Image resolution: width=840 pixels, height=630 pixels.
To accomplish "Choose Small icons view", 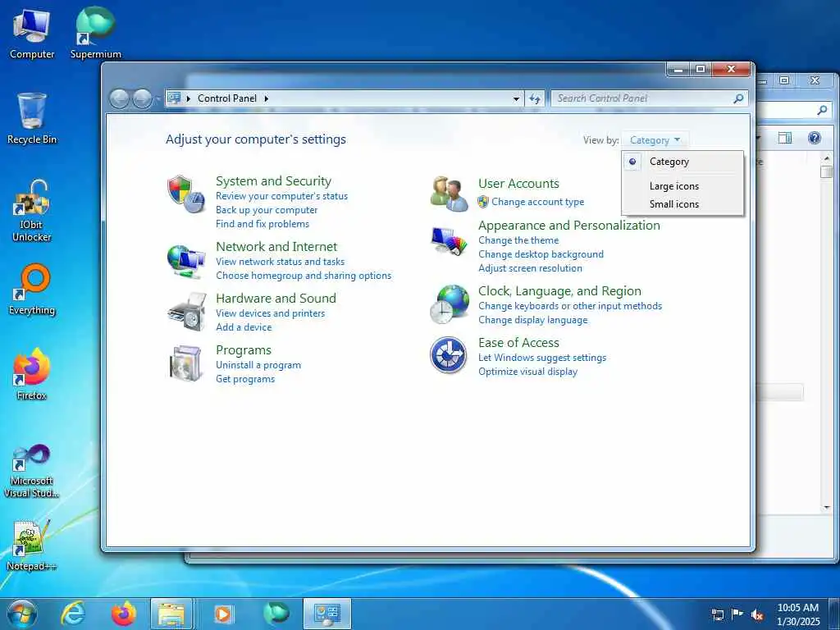I will click(674, 203).
